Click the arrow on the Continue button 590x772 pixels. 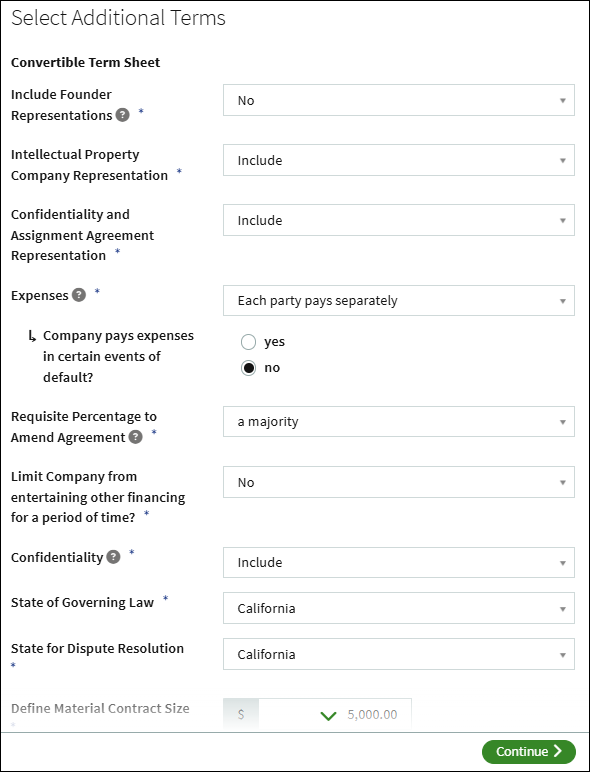pos(557,751)
